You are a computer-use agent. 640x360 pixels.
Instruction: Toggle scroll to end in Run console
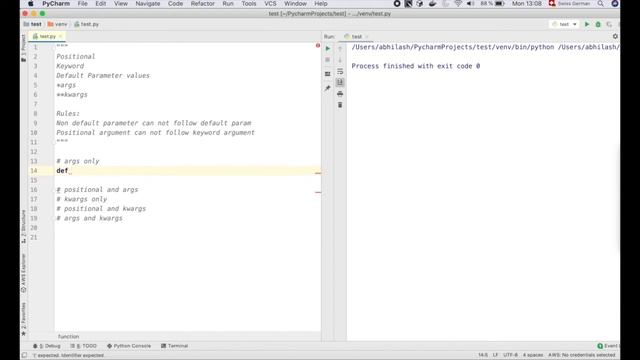[x=340, y=82]
